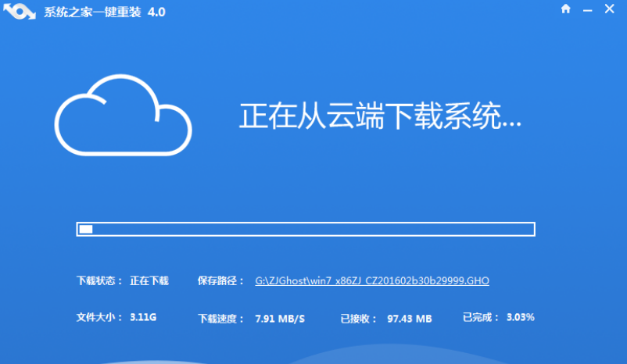Click the 系统之家一键重装 4.0 title text
The height and width of the screenshot is (364, 627).
[104, 12]
